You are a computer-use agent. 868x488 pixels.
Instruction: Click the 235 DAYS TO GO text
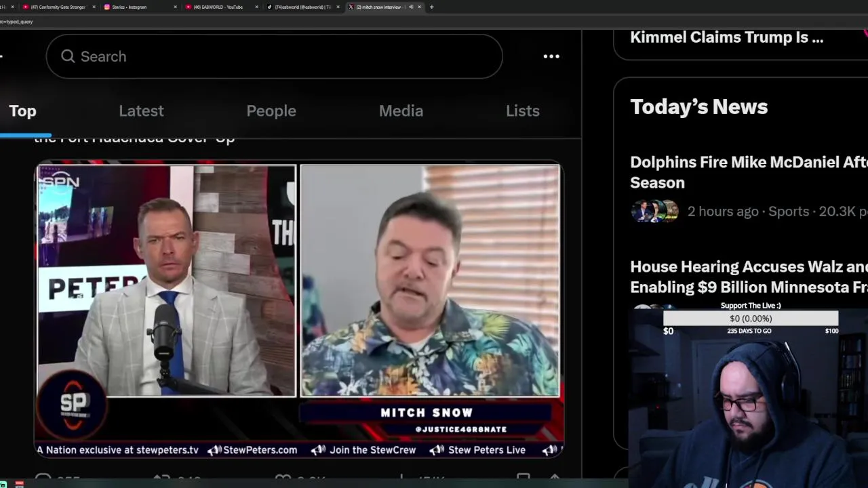coord(749,331)
